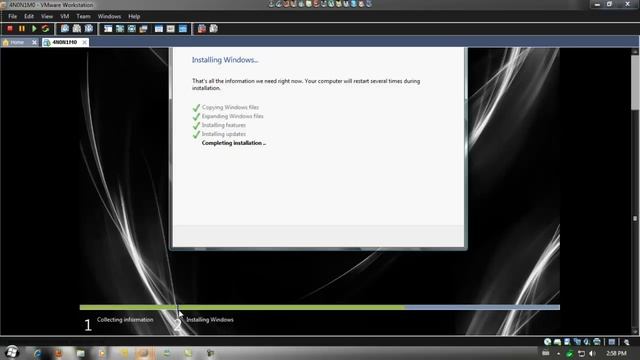Screen dimensions: 640x360
Task: Click the vertical scrollbar of VM view
Action: point(635,192)
